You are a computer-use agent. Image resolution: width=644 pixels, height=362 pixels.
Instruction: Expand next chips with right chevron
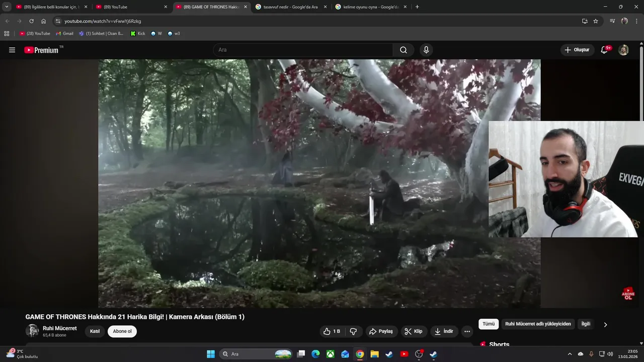click(x=605, y=324)
